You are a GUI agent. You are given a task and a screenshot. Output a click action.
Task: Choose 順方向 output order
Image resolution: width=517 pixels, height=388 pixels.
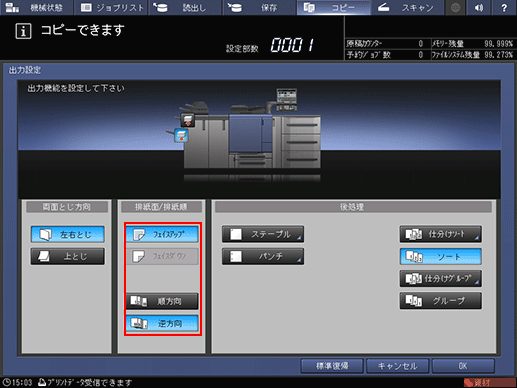162,301
